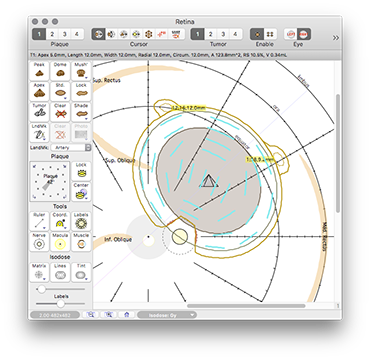This screenshot has width=370, height=360.
Task: Select Tumor 2
Action: pos(210,34)
